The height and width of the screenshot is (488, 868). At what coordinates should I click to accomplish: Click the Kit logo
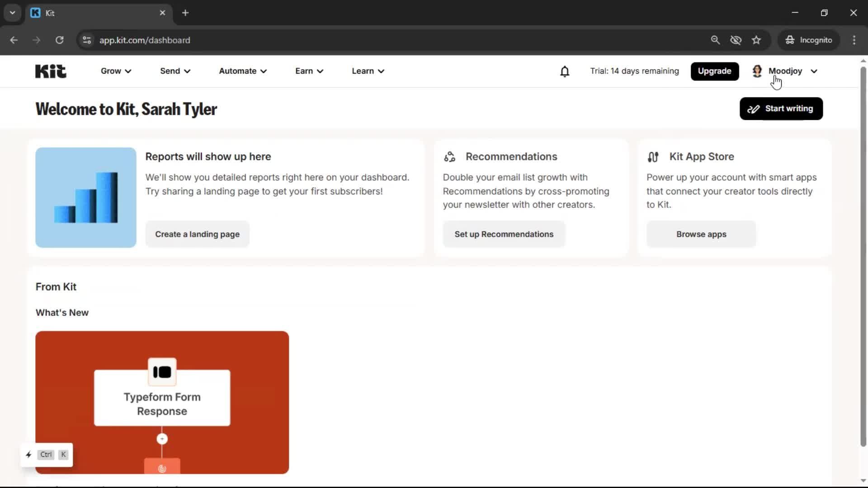coord(51,71)
